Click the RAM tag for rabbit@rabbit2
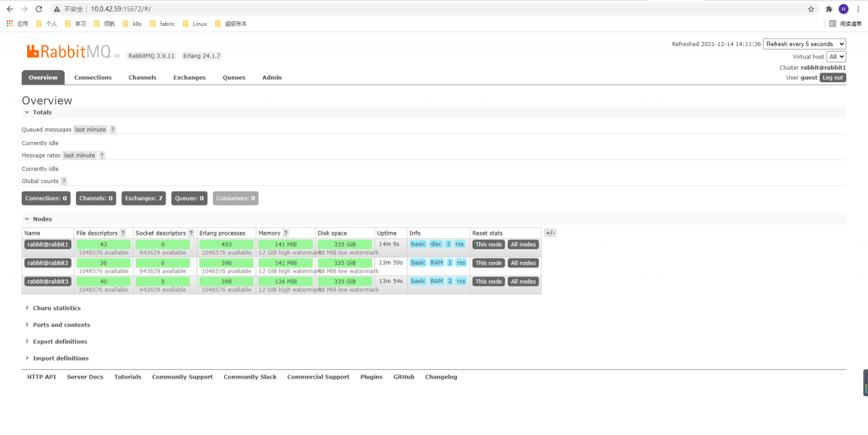Viewport: 868px width, 435px height. 437,263
